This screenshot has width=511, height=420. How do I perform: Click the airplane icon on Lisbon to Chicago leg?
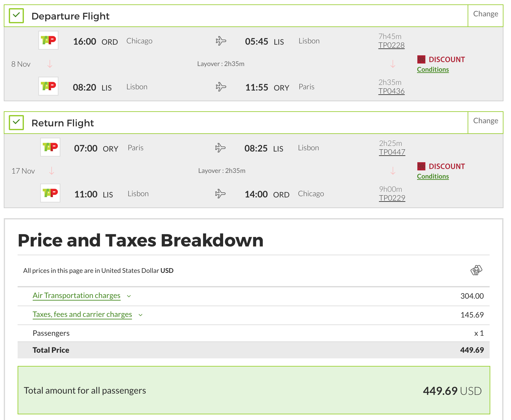pyautogui.click(x=220, y=194)
